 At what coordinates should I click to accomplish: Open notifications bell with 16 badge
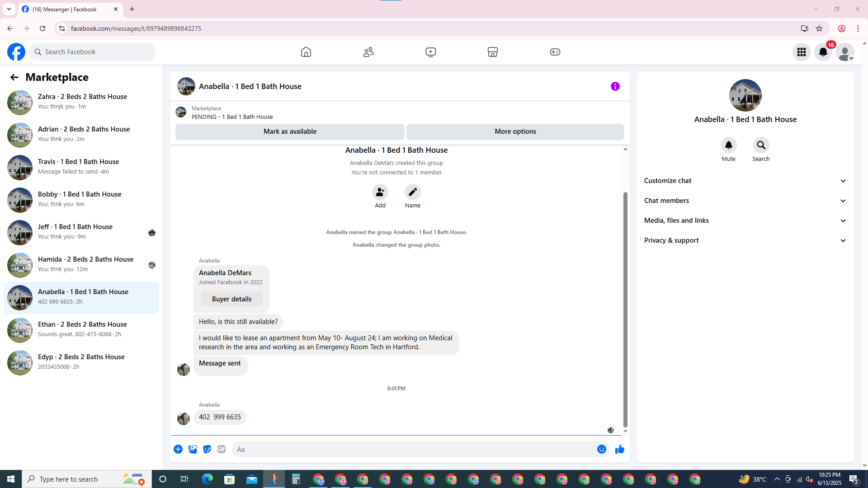(x=823, y=52)
